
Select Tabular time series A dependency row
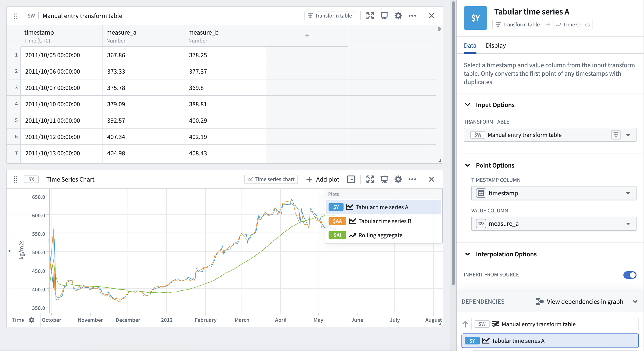pyautogui.click(x=550, y=341)
